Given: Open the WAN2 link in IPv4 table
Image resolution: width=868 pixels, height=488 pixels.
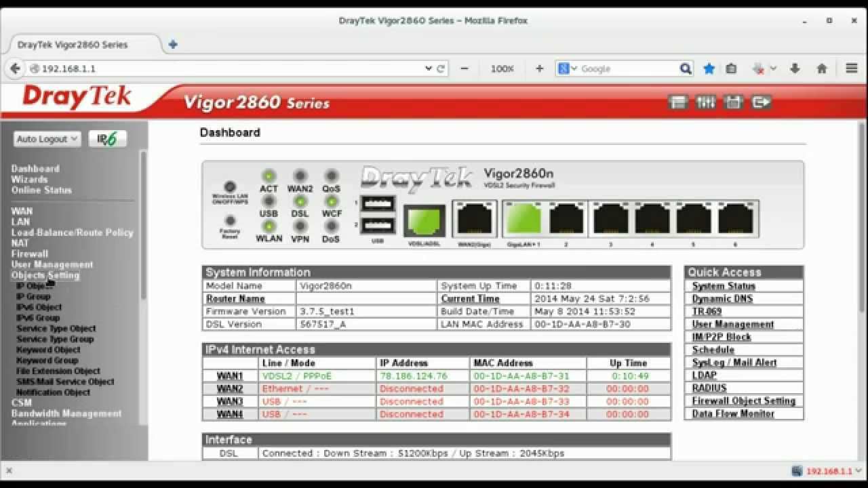Looking at the screenshot, I should point(230,389).
